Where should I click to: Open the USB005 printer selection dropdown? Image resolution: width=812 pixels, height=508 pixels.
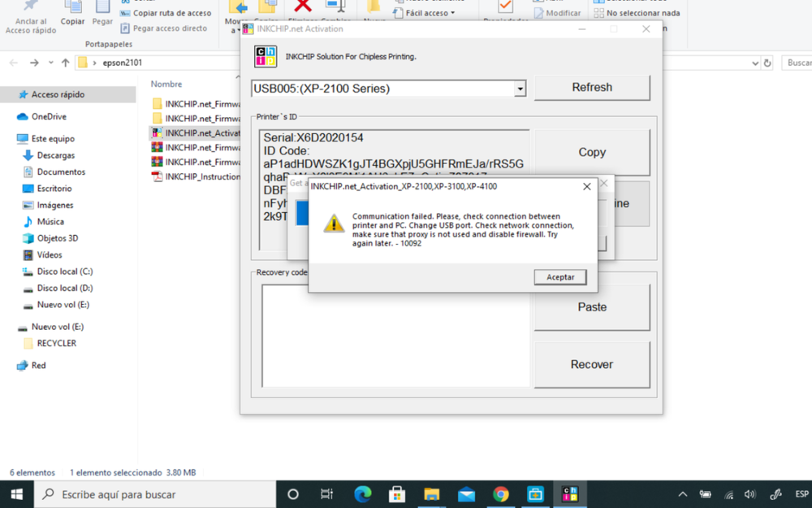[x=520, y=89]
